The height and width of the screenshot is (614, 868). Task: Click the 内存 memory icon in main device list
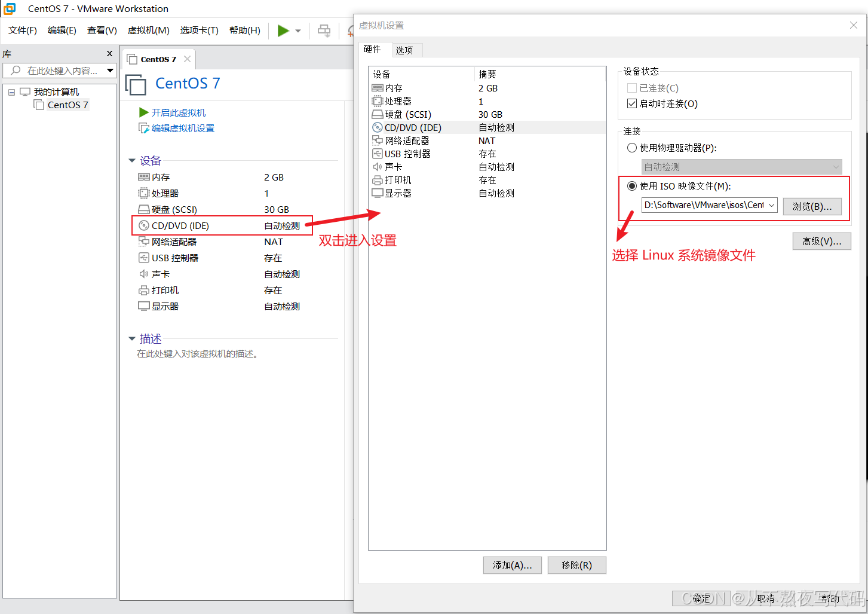click(144, 177)
